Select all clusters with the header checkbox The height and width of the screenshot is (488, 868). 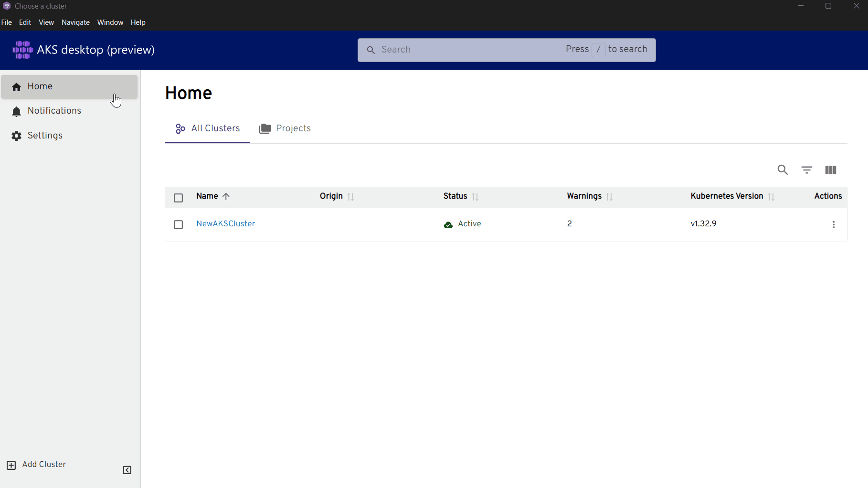point(179,198)
